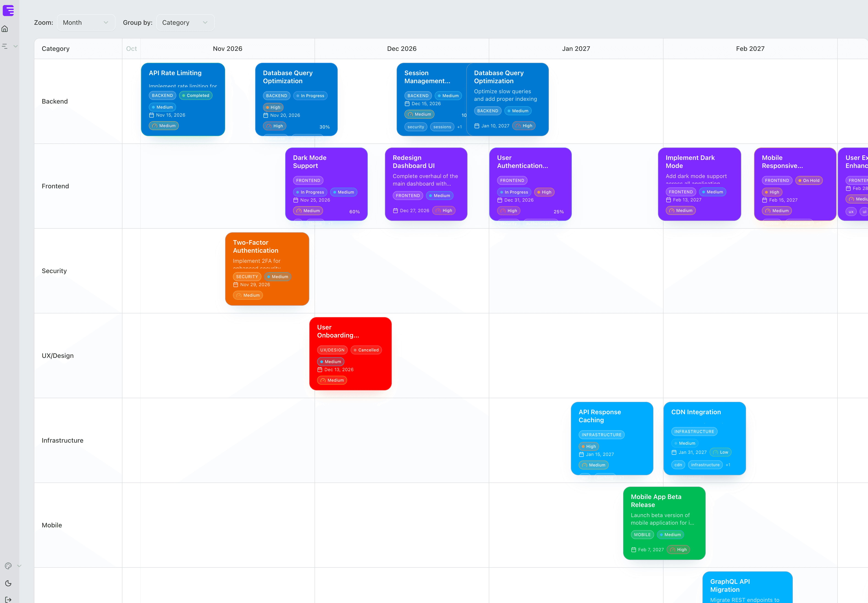The width and height of the screenshot is (868, 603).
Task: Select the Oct column header
Action: pos(131,48)
